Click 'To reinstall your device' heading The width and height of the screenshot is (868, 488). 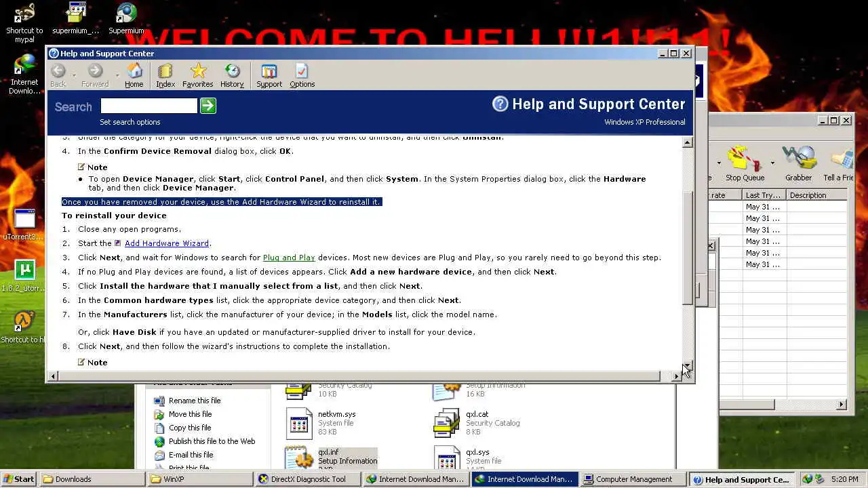(x=114, y=216)
